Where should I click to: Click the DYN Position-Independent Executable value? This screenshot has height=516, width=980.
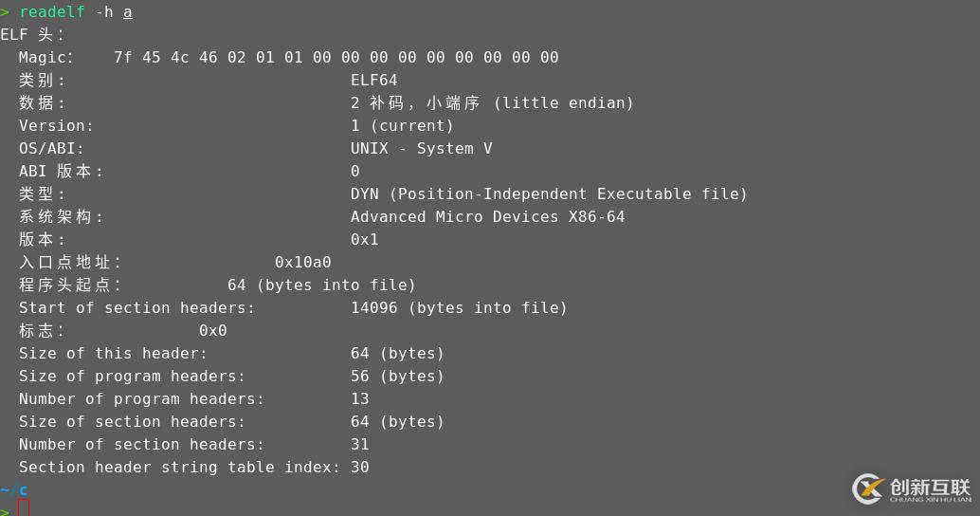pyautogui.click(x=549, y=193)
